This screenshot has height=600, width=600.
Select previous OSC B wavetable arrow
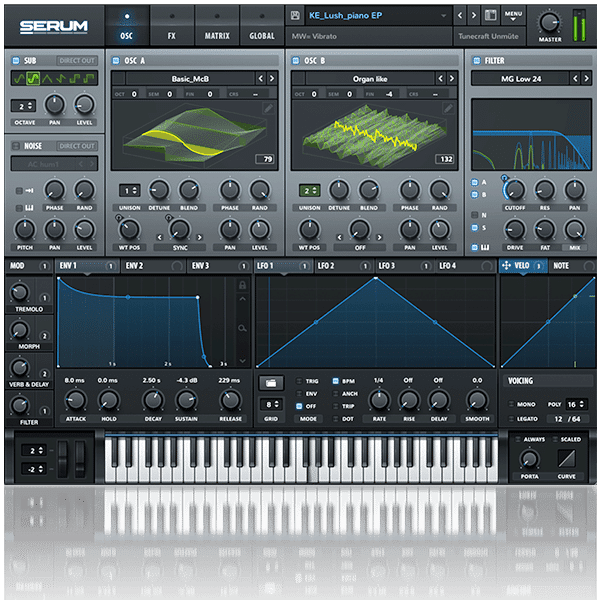pyautogui.click(x=441, y=78)
